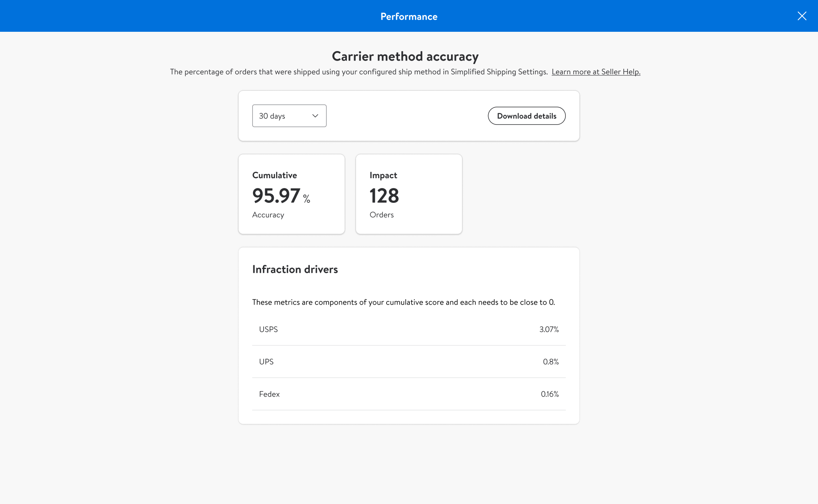Click the Cumulative label text

(275, 175)
